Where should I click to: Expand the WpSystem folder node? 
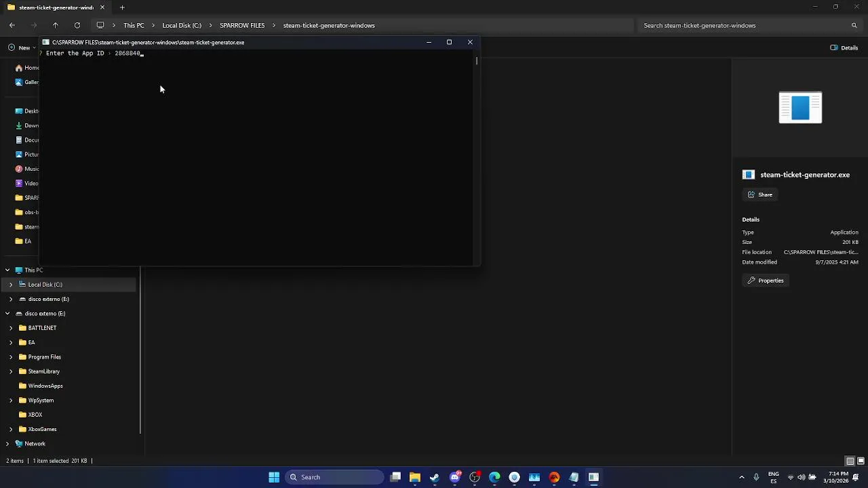click(x=11, y=401)
